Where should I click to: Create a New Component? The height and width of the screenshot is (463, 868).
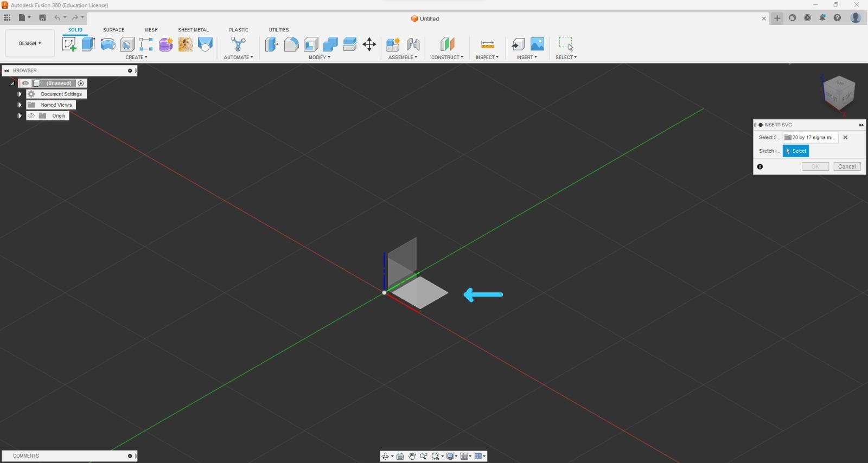[x=393, y=44]
